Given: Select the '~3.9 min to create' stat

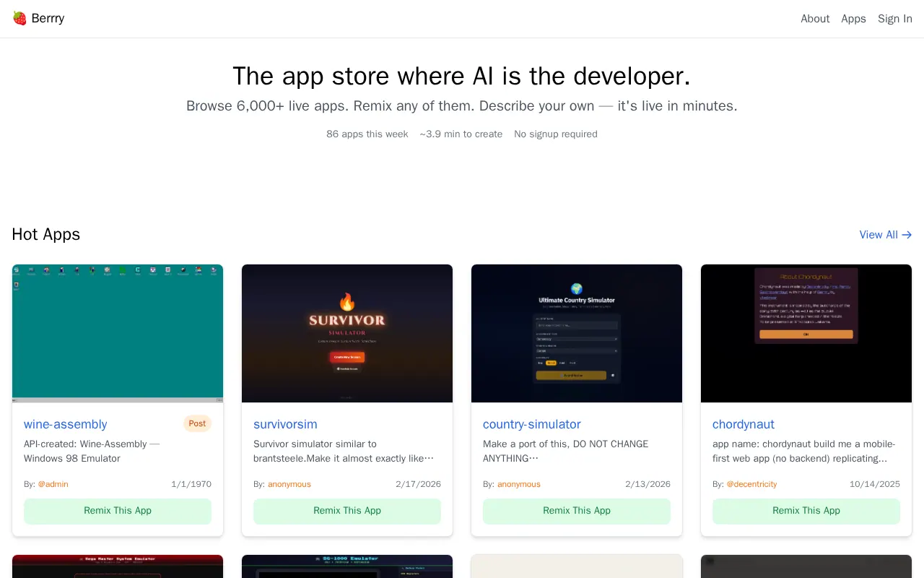Looking at the screenshot, I should pos(461,134).
